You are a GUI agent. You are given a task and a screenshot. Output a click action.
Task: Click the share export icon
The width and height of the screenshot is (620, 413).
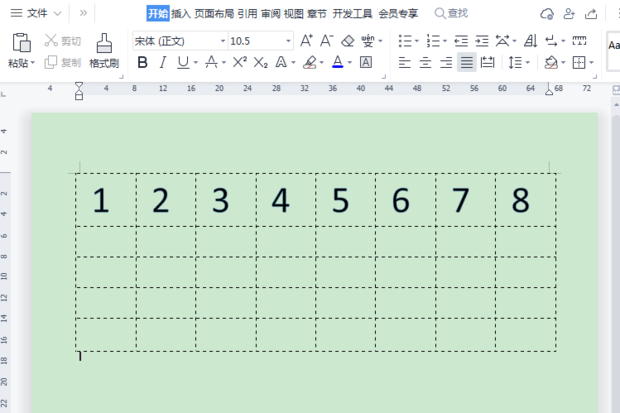[x=591, y=14]
